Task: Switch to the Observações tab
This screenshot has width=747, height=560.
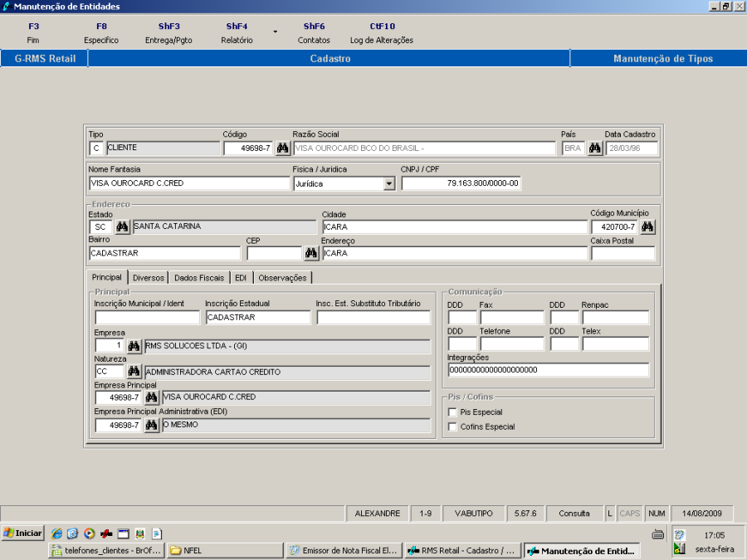Action: click(x=282, y=278)
